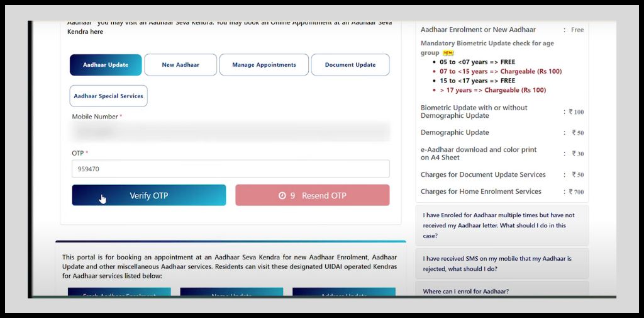Select 'Charges for Home Enrolment Services' text
Image resolution: width=644 pixels, height=318 pixels.
(x=481, y=191)
